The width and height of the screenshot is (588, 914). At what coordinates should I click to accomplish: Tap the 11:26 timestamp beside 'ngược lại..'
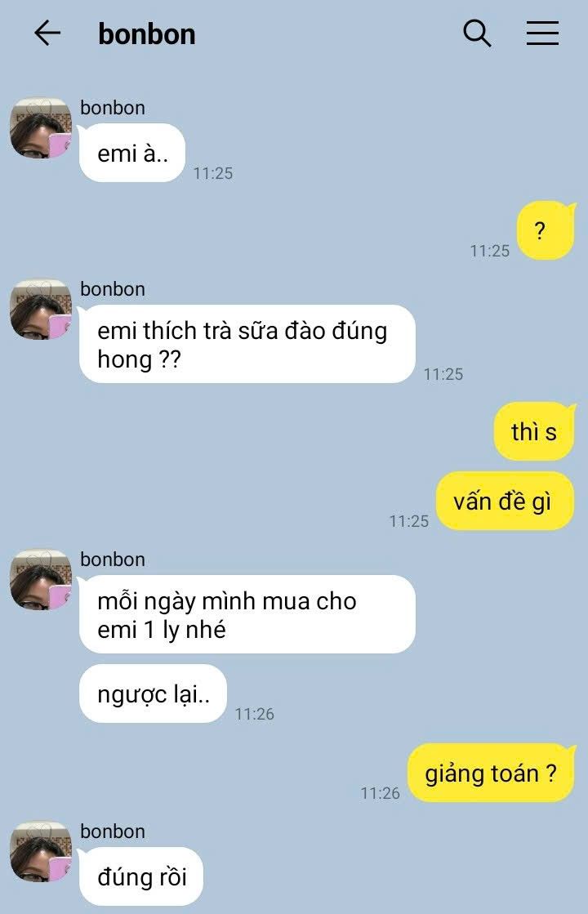(254, 714)
